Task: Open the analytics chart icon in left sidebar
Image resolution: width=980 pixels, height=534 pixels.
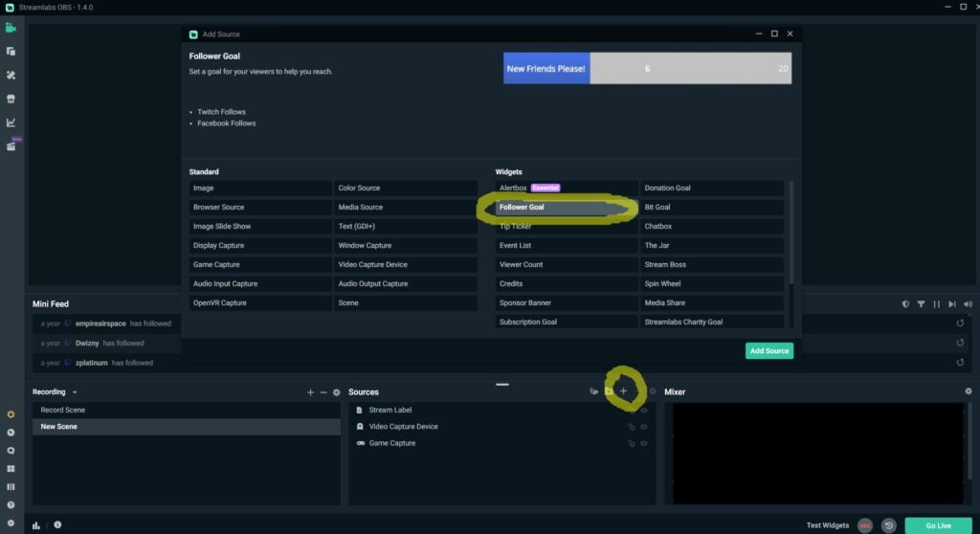Action: (x=11, y=122)
